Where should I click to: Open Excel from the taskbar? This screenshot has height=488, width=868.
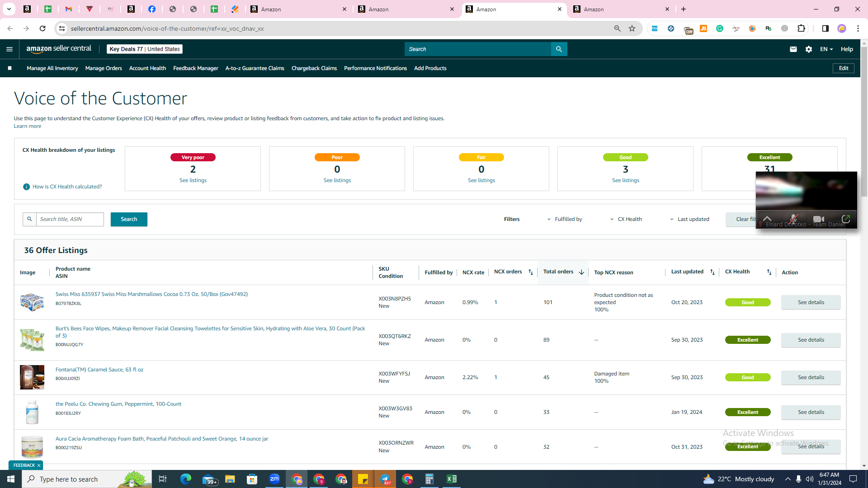451,479
